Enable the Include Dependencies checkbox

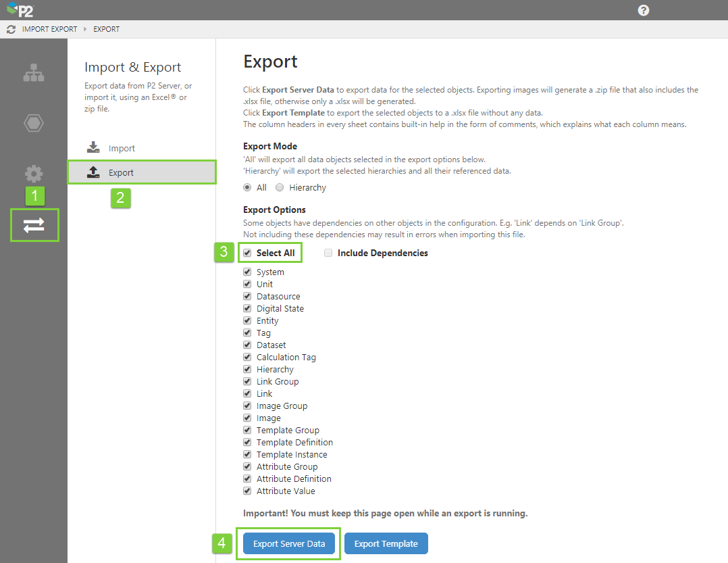click(328, 253)
